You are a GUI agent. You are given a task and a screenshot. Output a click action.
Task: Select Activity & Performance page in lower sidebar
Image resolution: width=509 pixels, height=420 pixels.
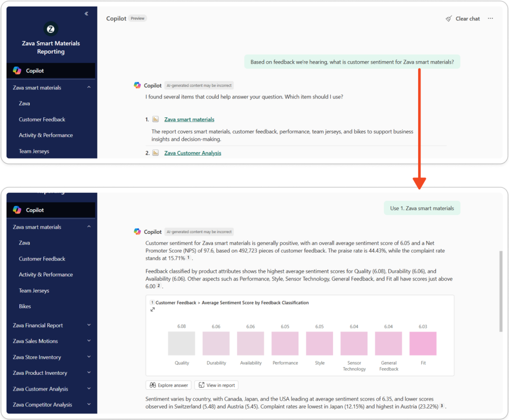(x=46, y=275)
